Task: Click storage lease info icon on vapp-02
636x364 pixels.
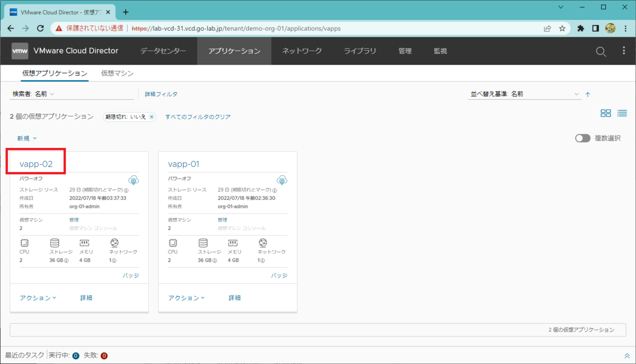Action: click(126, 190)
